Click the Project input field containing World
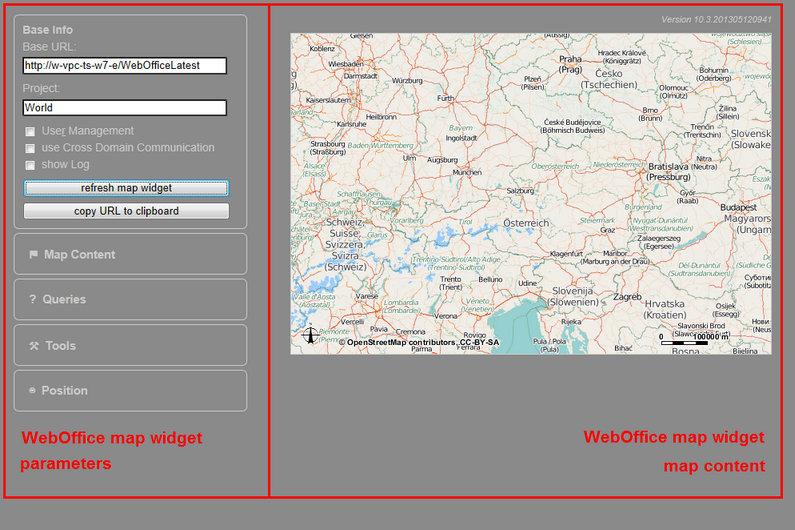This screenshot has width=795, height=530. pyautogui.click(x=124, y=108)
